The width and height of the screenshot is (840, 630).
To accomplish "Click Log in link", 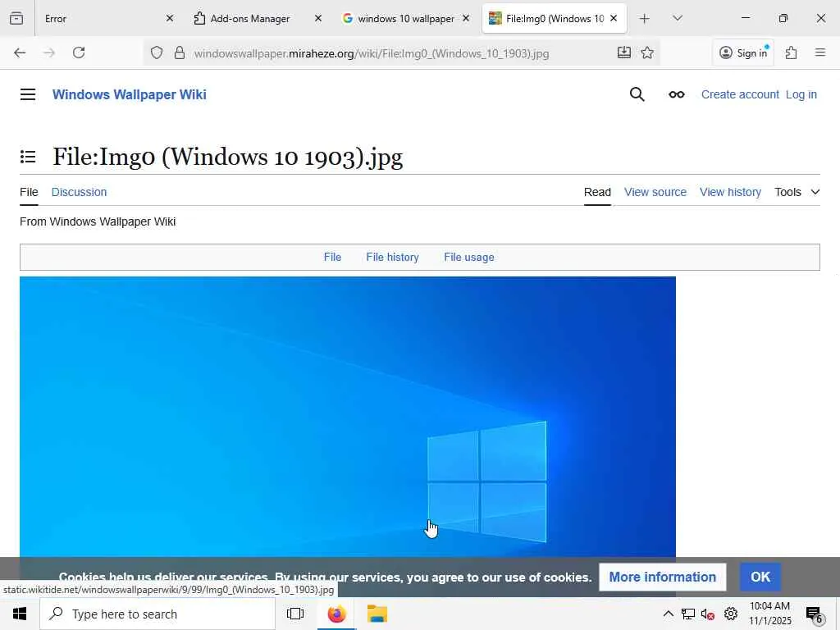I will coord(801,94).
